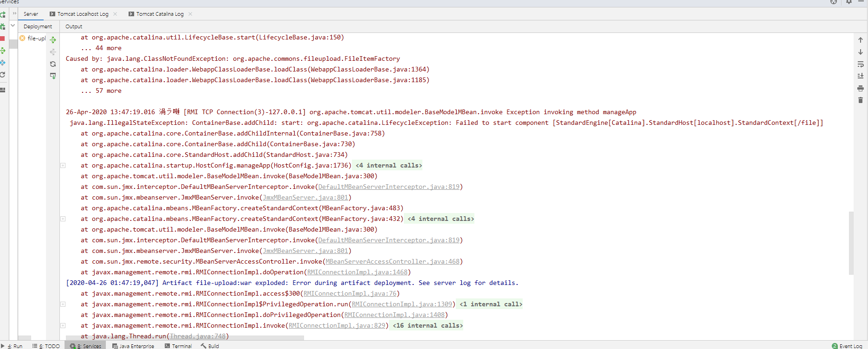Expand the '<1 internal call>' folded region

[491, 304]
